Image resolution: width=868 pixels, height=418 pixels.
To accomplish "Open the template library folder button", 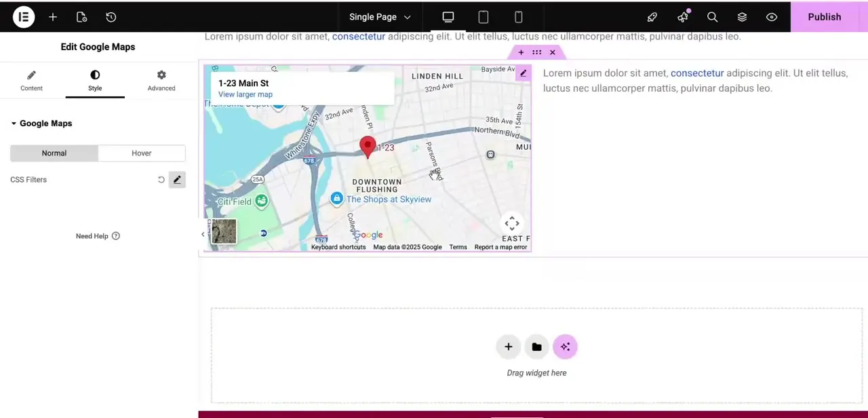I will pos(536,347).
